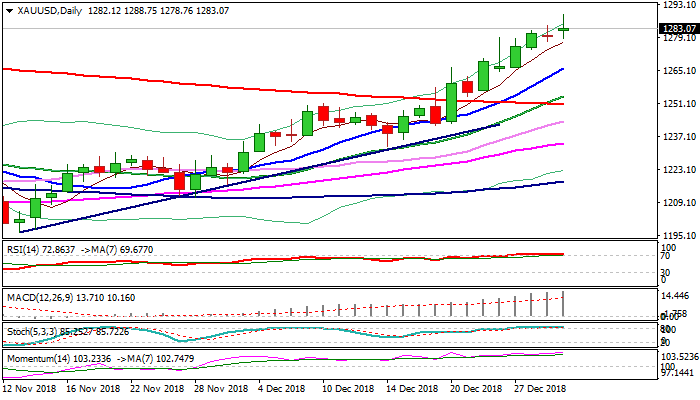Click the 1293.10 price axis label

click(678, 5)
